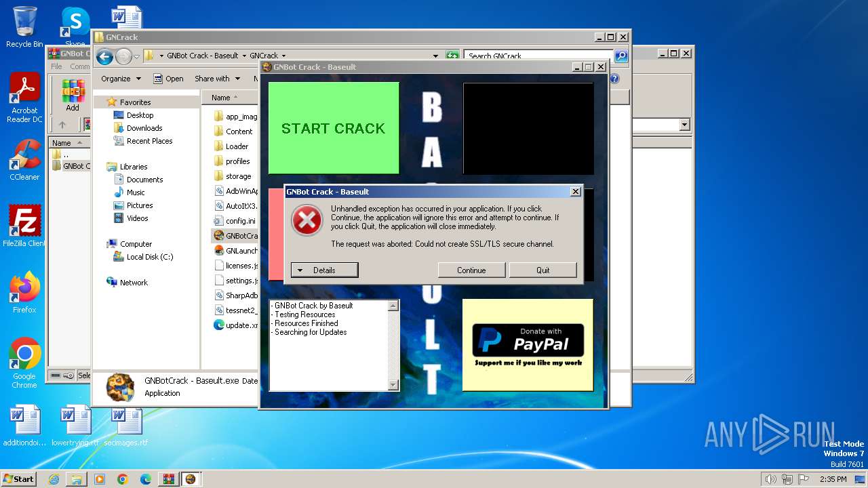868x488 pixels.
Task: Click the explorer search magnifier icon
Action: [x=620, y=56]
